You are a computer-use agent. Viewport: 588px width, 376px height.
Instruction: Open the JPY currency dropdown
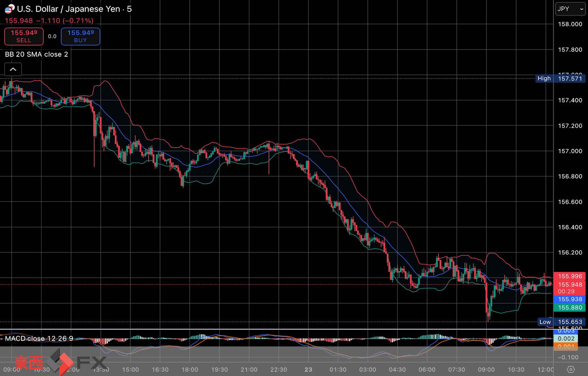(x=570, y=9)
